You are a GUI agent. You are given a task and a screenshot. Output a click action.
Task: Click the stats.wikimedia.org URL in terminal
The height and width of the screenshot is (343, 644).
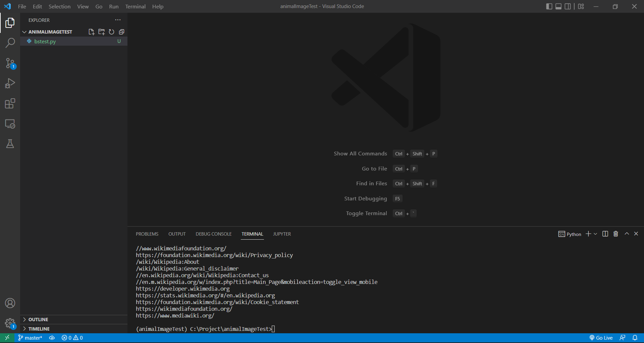[205, 295]
